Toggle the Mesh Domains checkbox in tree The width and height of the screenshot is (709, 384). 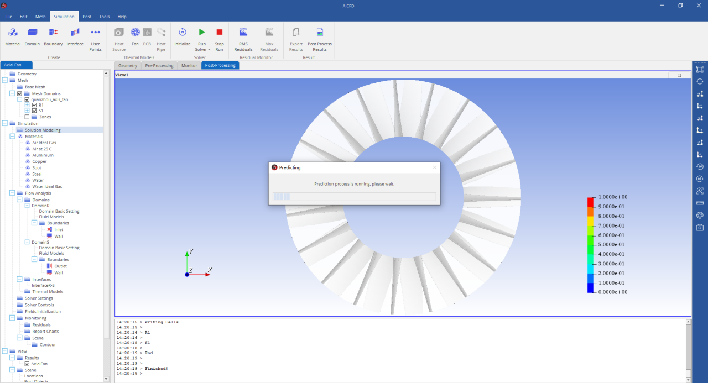click(x=19, y=94)
